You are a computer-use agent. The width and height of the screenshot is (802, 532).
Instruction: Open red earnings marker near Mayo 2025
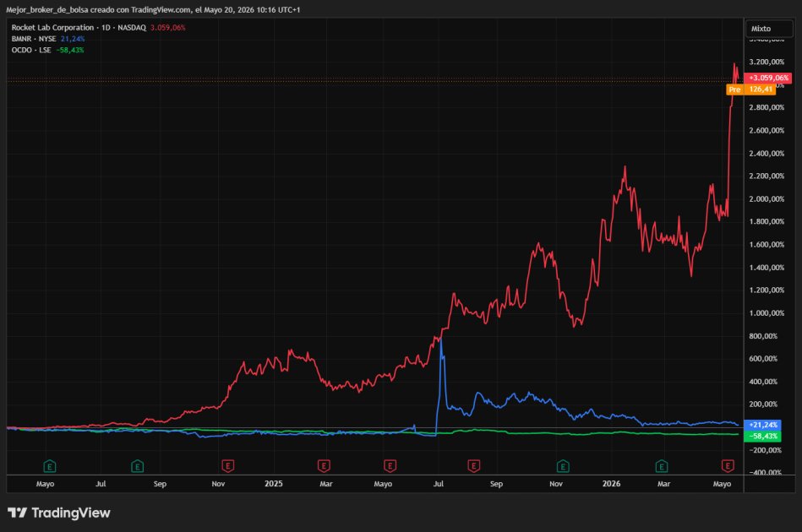[390, 466]
